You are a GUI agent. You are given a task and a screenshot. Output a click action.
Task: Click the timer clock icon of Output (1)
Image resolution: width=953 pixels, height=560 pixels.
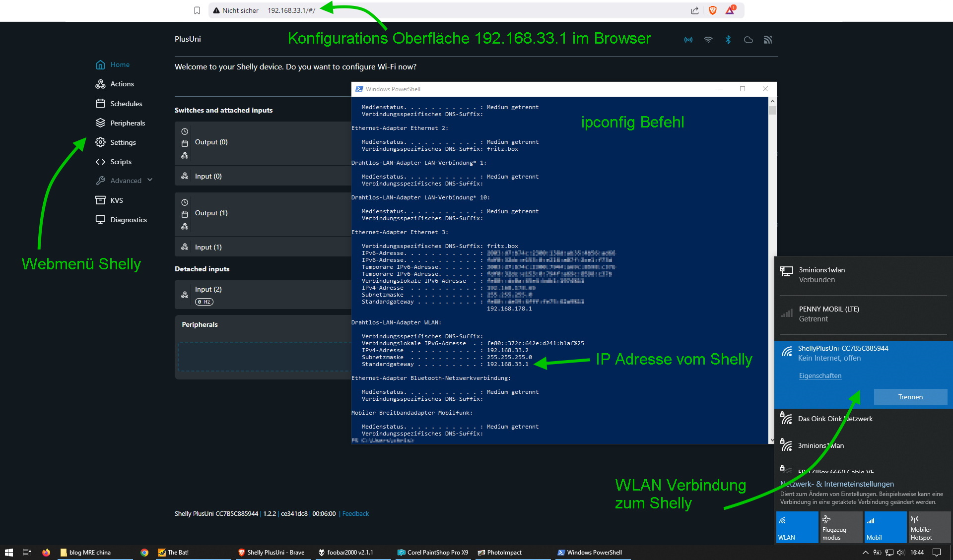pos(185,202)
